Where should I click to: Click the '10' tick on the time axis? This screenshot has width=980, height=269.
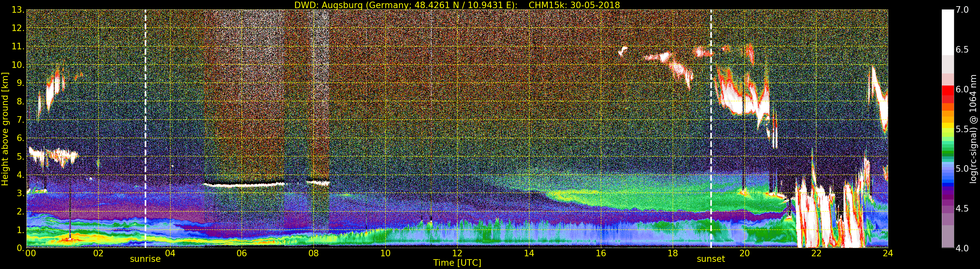(x=385, y=253)
